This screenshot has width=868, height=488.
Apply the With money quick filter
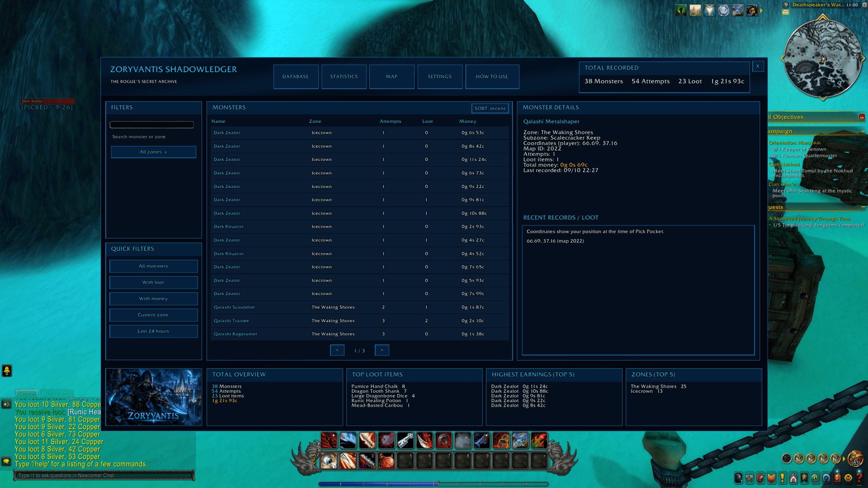pyautogui.click(x=153, y=299)
